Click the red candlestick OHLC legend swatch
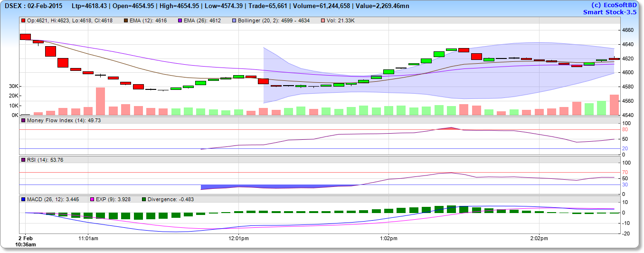This screenshot has width=644, height=253. coord(23,21)
